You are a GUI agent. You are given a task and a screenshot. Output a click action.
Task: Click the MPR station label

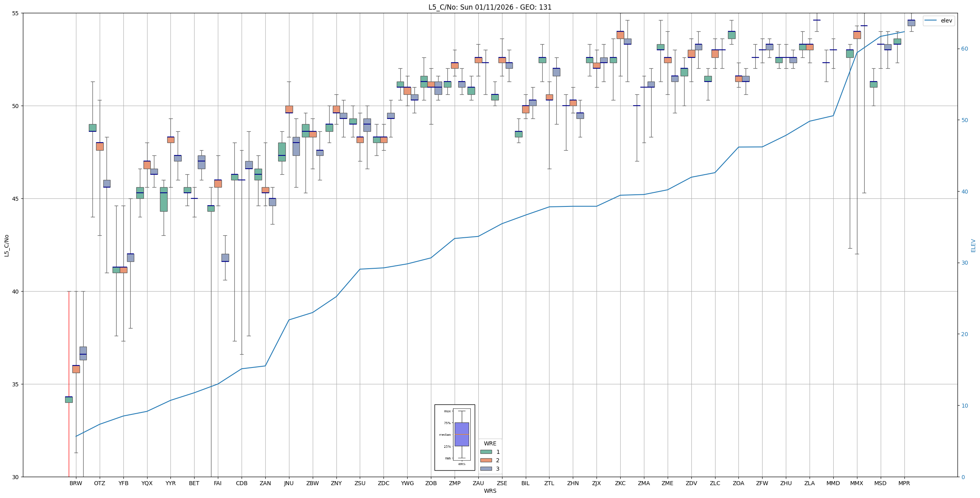(904, 483)
